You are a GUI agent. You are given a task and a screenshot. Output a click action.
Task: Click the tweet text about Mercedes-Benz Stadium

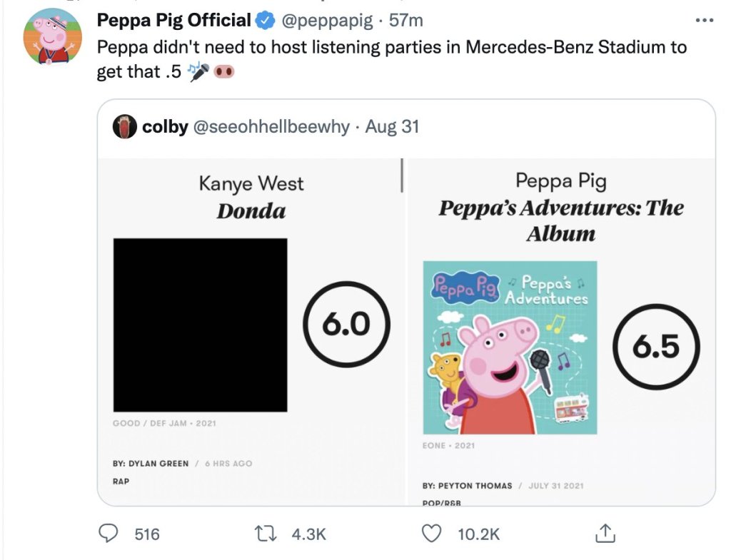pos(391,49)
